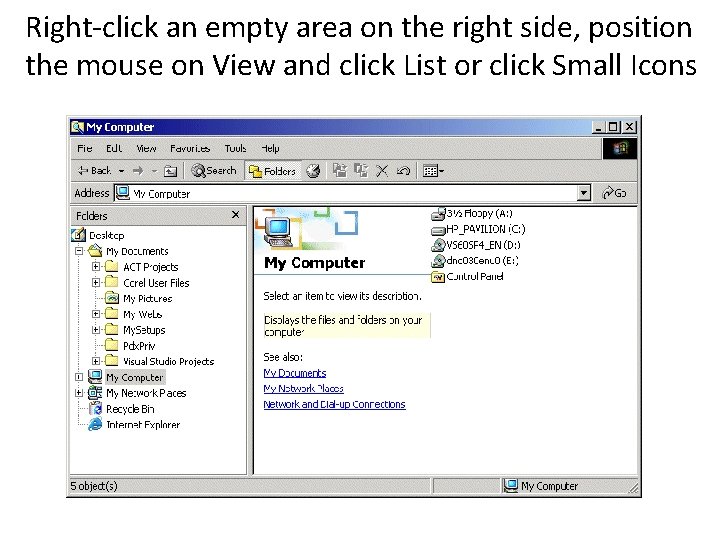Open the Views dropdown button
Image resolution: width=720 pixels, height=540 pixels.
(433, 171)
